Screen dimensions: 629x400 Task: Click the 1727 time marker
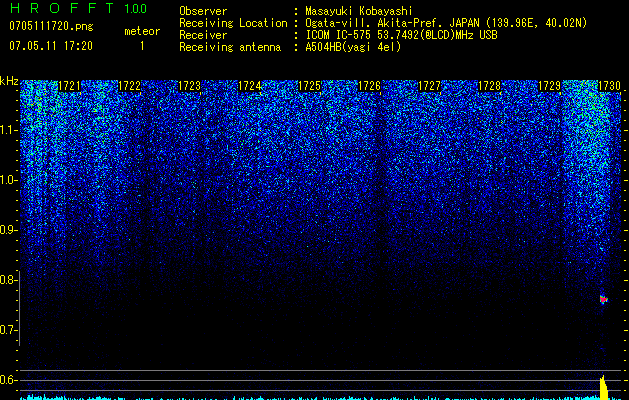click(429, 86)
